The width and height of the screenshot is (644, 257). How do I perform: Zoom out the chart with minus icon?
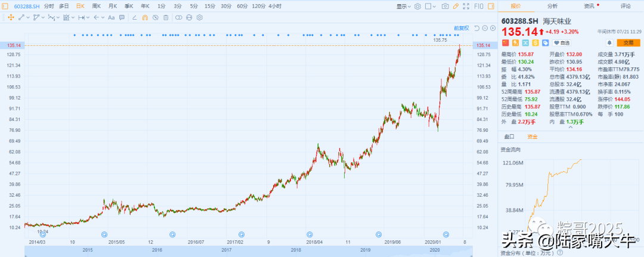(485, 29)
